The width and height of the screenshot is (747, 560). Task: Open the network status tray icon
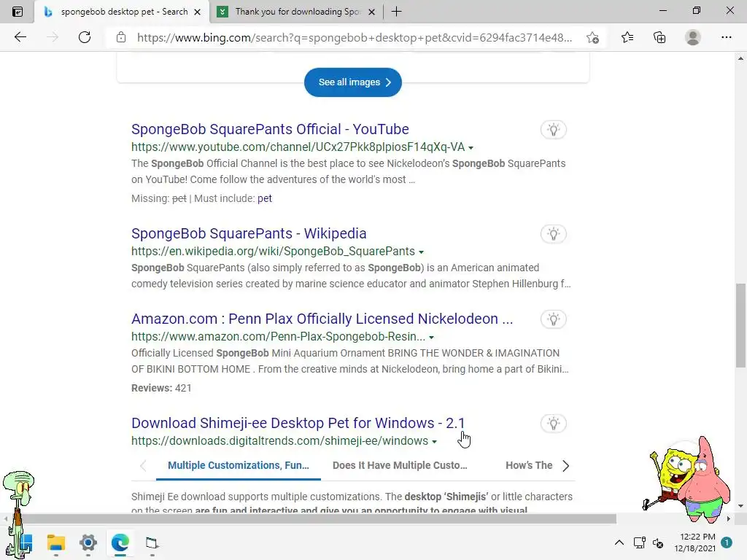[639, 542]
